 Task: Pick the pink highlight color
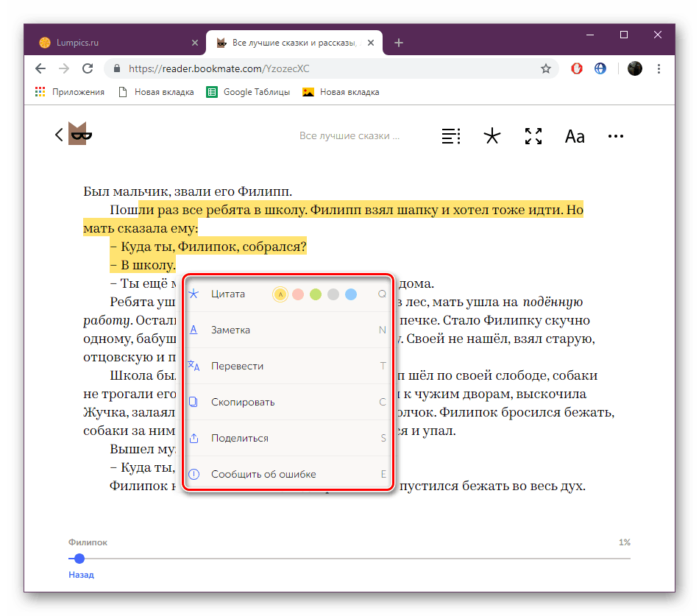point(298,294)
